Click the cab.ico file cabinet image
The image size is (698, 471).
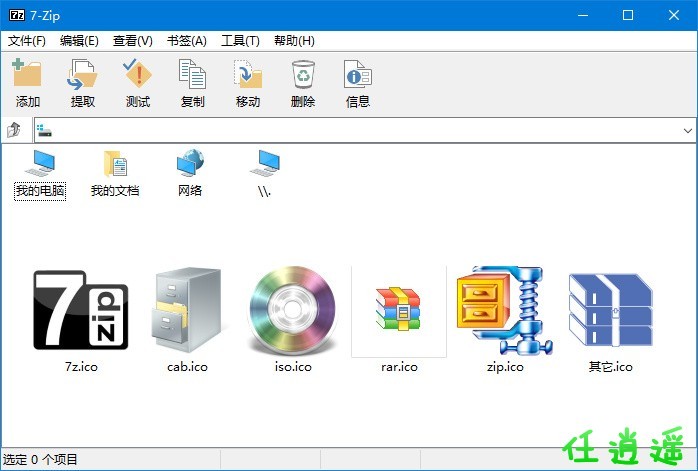[x=187, y=310]
